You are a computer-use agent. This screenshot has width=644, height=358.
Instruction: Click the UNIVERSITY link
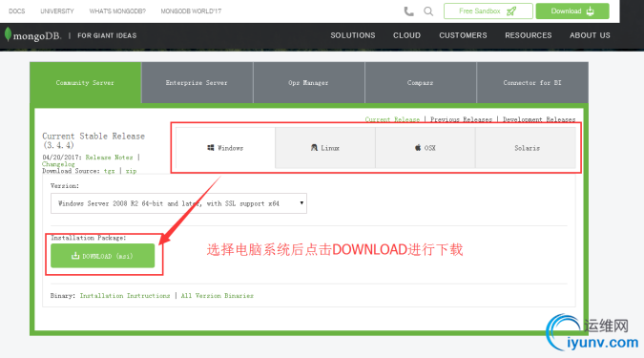[57, 11]
